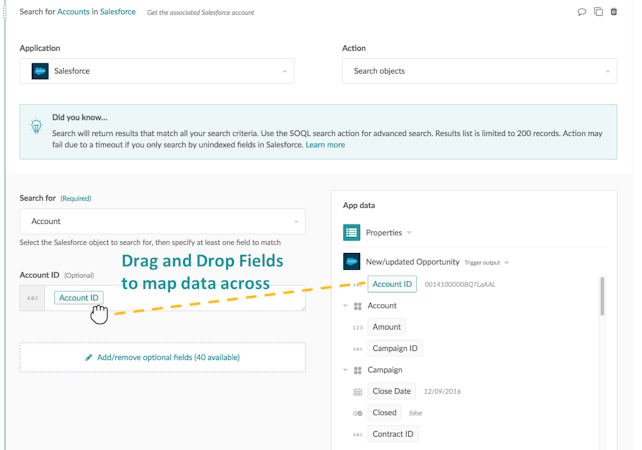Screen dimensions: 642x450
Task: Click the Account object grid icon
Action: tap(358, 306)
